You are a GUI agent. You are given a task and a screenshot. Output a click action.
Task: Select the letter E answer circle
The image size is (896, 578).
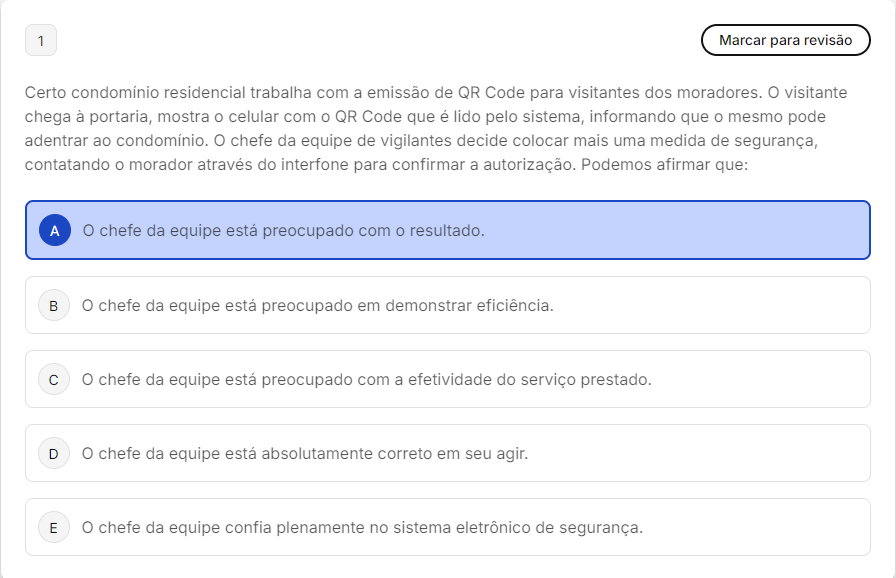pos(54,527)
